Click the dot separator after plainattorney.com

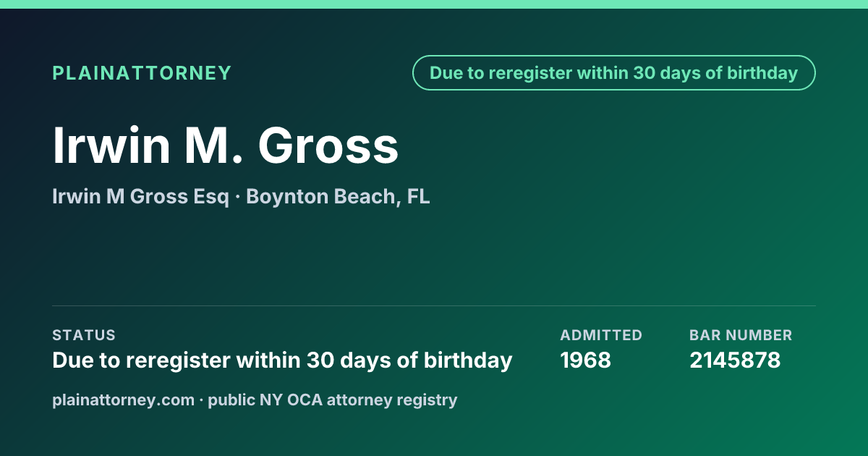[201, 400]
